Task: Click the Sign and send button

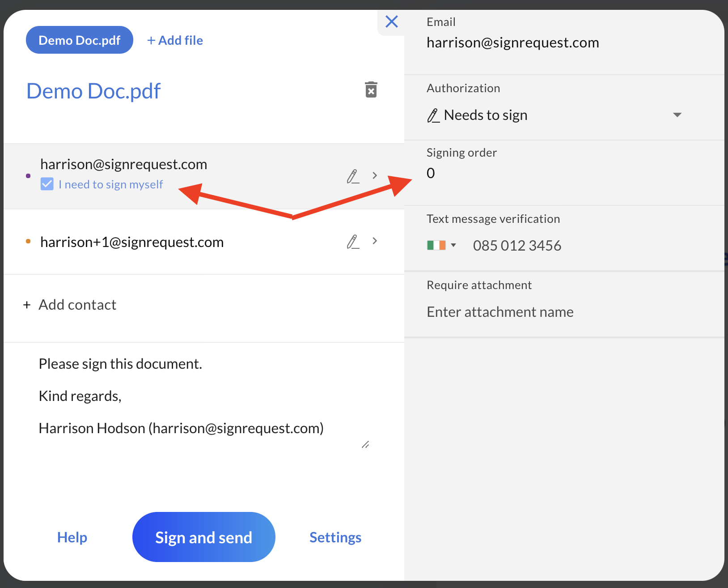Action: (x=204, y=537)
